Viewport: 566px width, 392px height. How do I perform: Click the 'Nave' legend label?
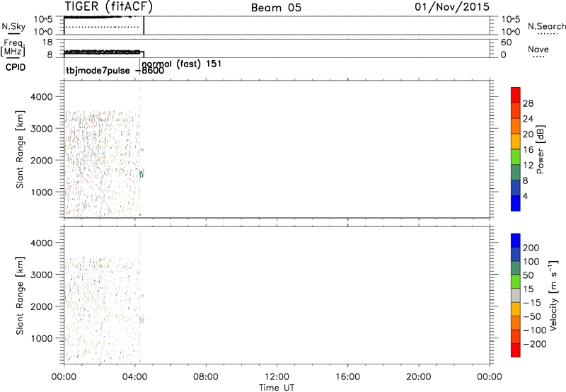(538, 49)
